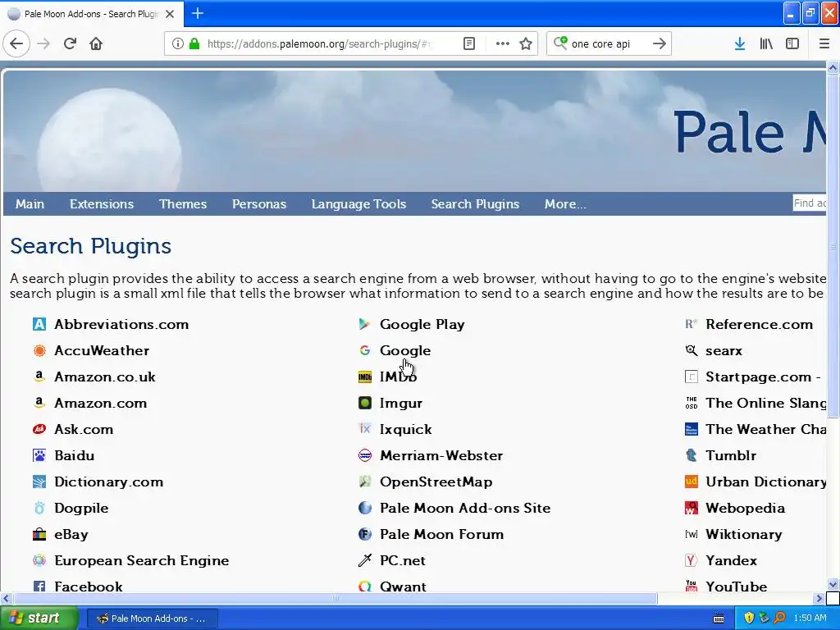The image size is (840, 630).
Task: Toggle reader view in address bar
Action: coord(468,43)
